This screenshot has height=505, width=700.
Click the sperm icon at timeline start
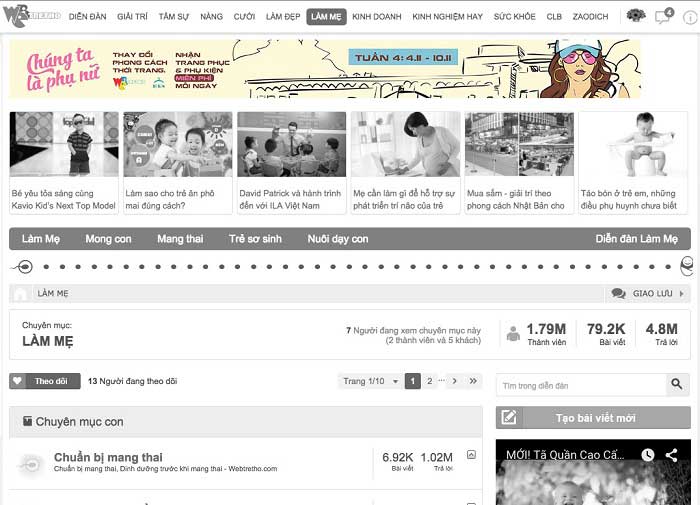coord(22,267)
